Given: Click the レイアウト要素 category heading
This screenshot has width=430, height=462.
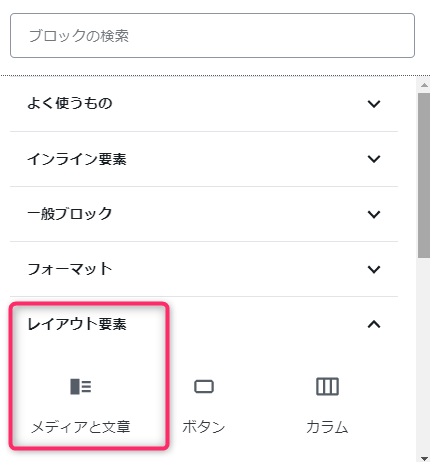Looking at the screenshot, I should click(77, 324).
